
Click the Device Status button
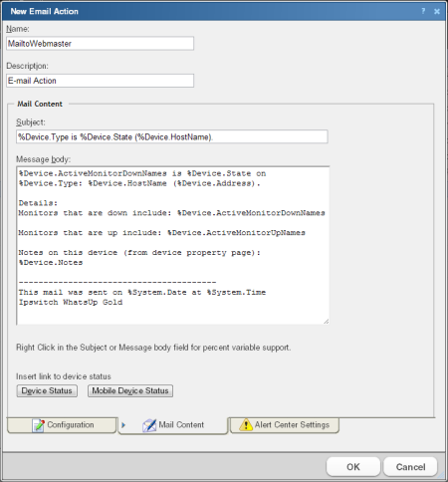tap(47, 390)
